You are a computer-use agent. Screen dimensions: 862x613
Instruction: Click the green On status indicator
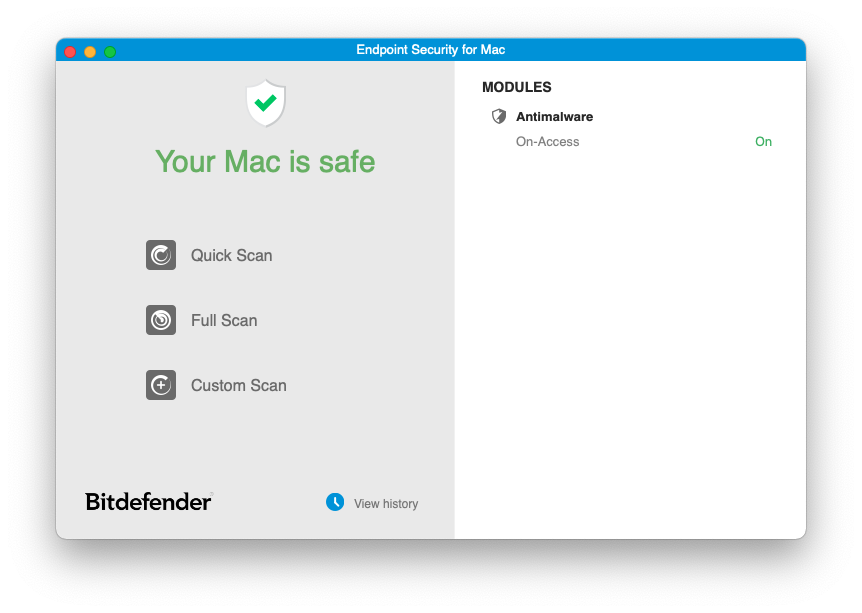763,142
